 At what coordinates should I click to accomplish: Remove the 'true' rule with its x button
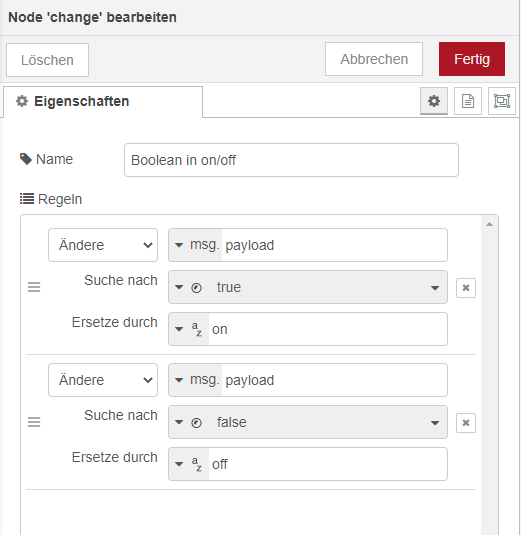coord(466,288)
